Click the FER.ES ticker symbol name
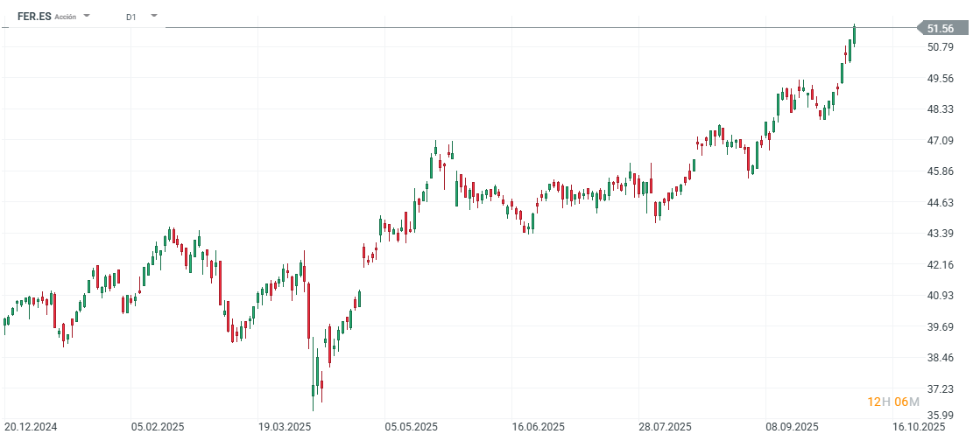 coord(33,16)
